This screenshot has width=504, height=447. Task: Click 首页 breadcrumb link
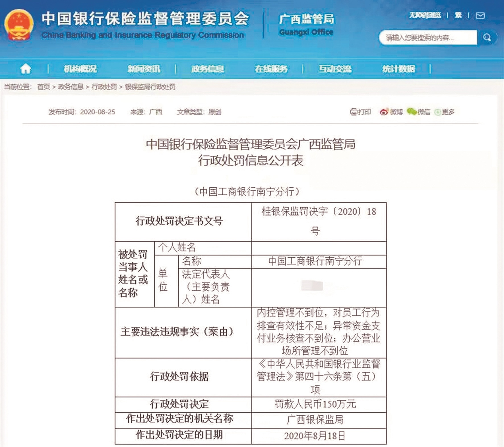[44, 87]
